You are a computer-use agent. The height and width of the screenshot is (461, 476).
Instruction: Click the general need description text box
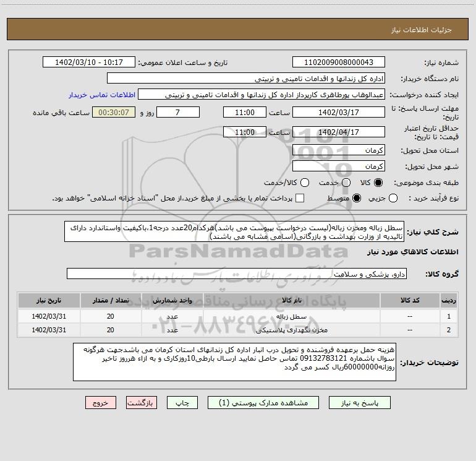234,231
